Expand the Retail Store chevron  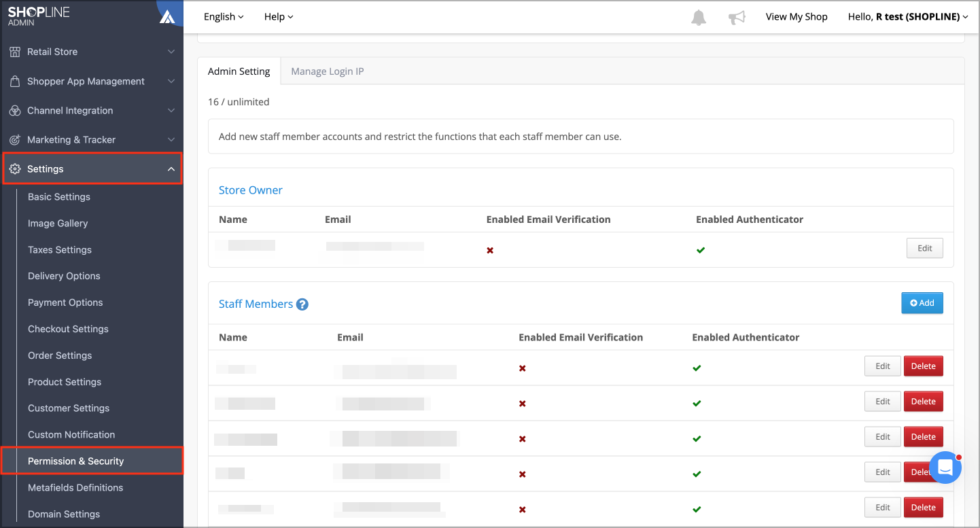[x=171, y=52]
